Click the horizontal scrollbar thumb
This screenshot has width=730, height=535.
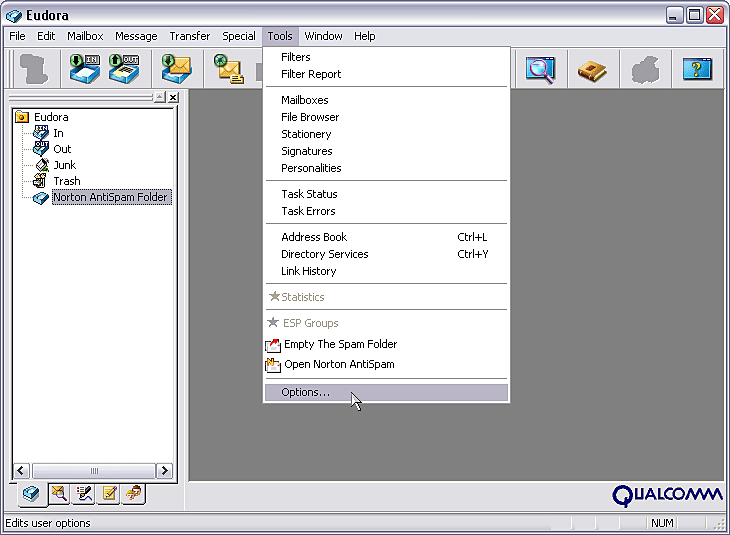tap(94, 470)
